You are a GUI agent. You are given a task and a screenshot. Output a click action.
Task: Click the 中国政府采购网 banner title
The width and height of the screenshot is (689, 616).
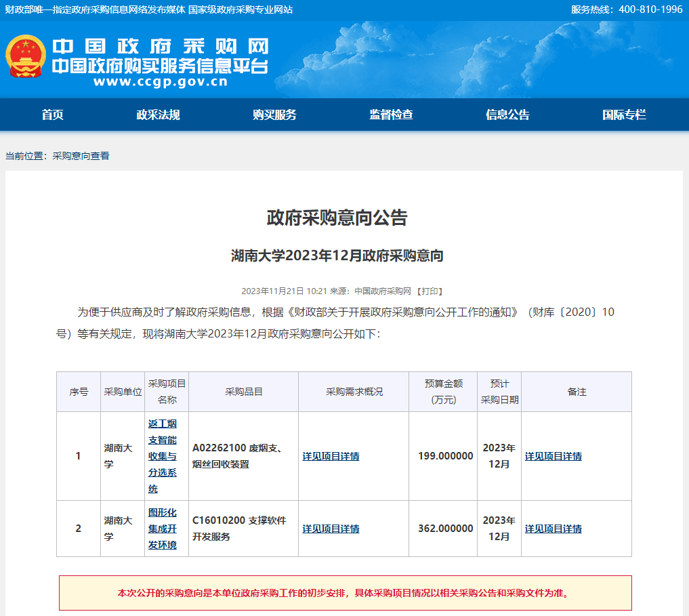161,46
